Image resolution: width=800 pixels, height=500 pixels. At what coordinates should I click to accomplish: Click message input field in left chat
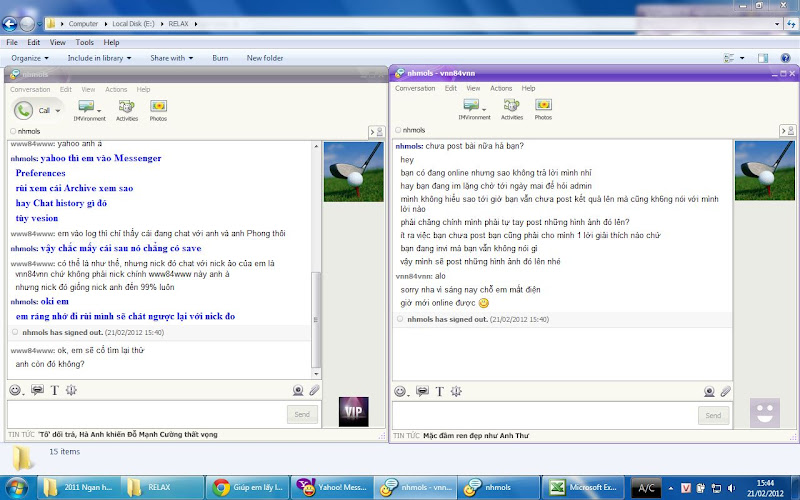coord(146,415)
